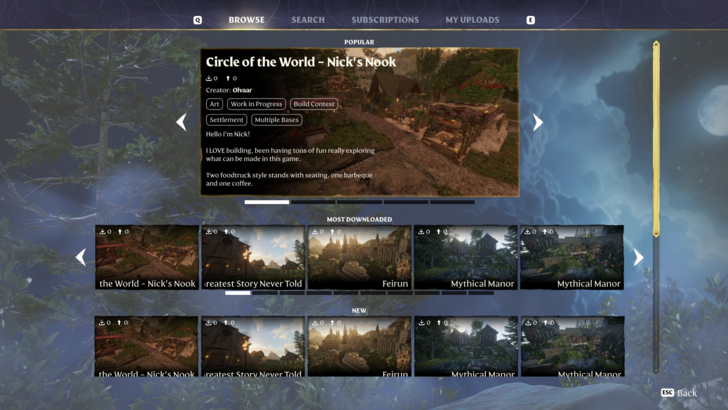This screenshot has width=728, height=410.
Task: Jump to last Popular carousel page indicator
Action: click(x=452, y=202)
